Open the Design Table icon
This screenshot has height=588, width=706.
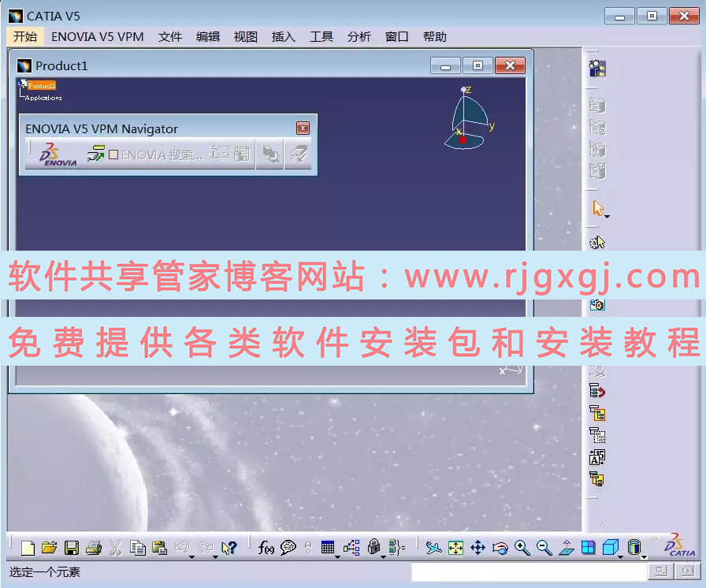coord(327,548)
